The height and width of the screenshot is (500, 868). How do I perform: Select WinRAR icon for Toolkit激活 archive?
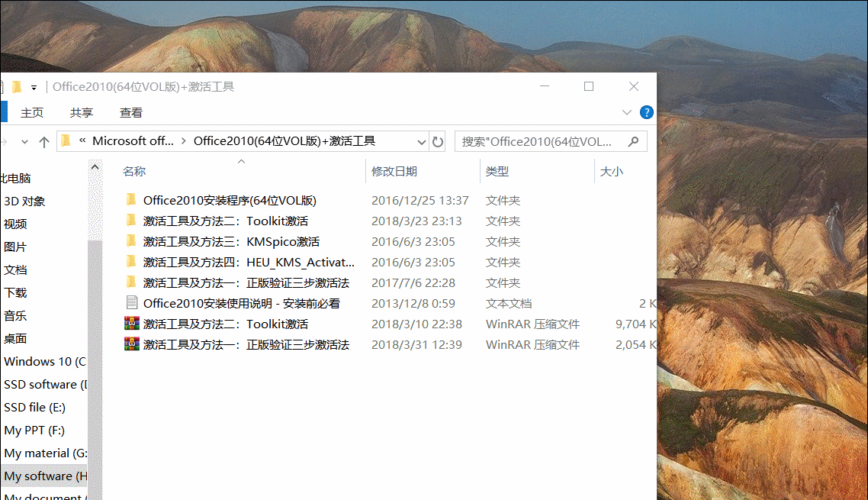pos(132,323)
